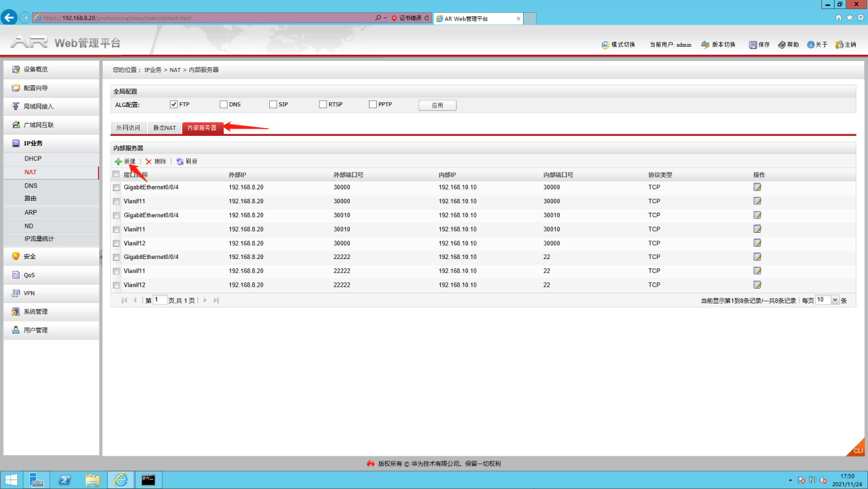The width and height of the screenshot is (868, 489).
Task: Go to first page in pager
Action: tap(124, 300)
